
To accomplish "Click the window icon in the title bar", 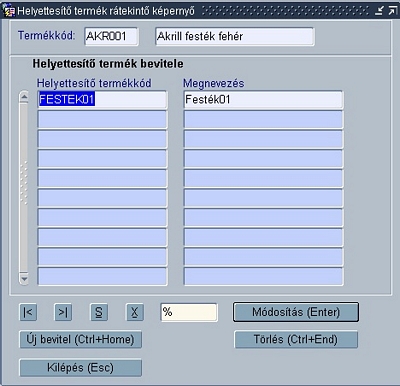I will (x=9, y=11).
